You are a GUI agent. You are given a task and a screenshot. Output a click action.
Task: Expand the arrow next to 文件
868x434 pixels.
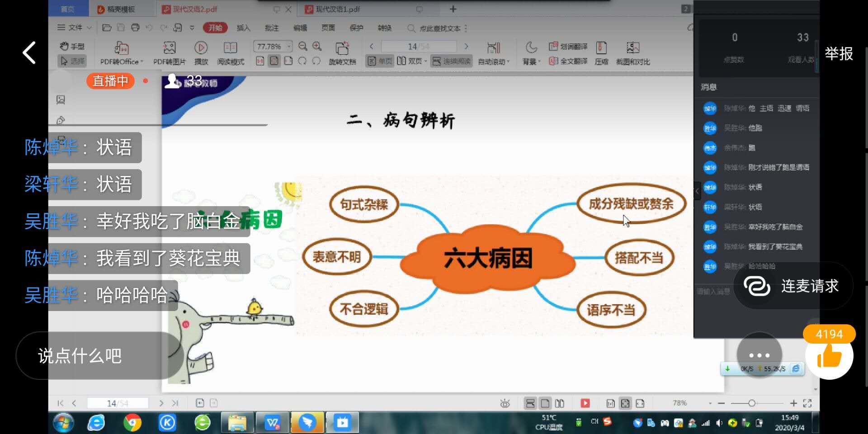point(89,28)
